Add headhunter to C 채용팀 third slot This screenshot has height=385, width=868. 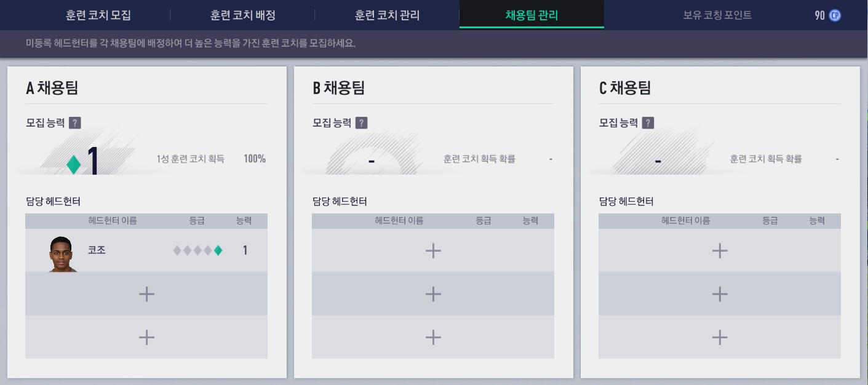[720, 337]
